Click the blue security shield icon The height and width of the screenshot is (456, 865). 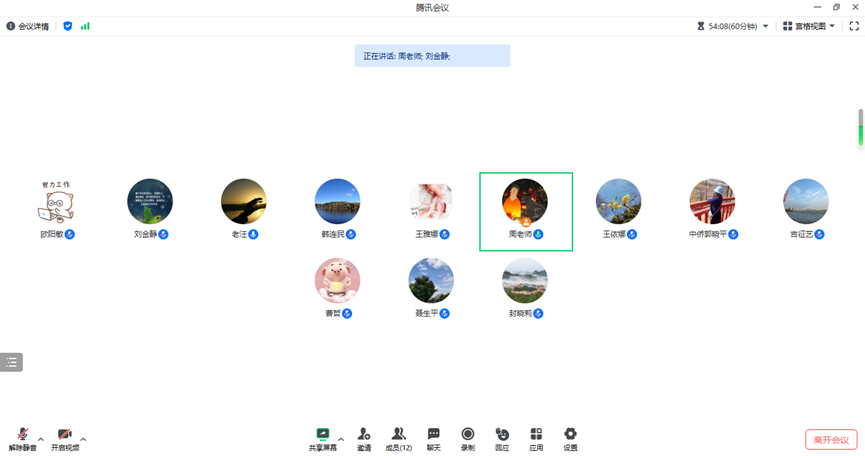click(x=67, y=26)
